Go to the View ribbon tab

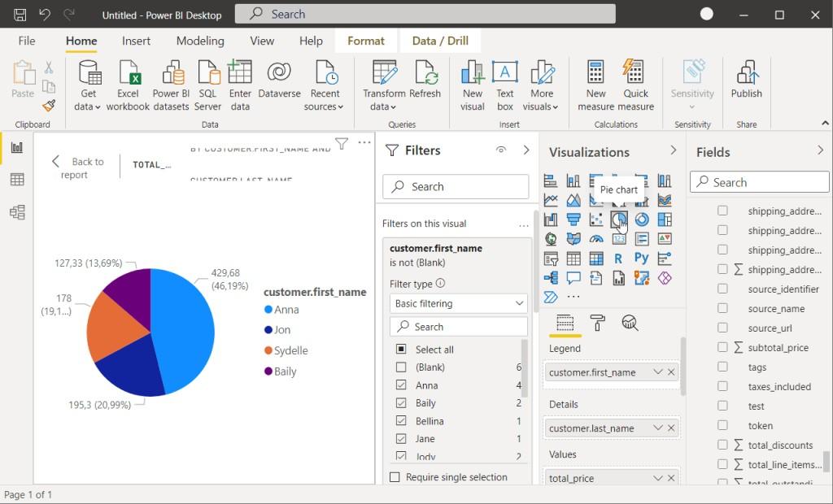[x=262, y=41]
